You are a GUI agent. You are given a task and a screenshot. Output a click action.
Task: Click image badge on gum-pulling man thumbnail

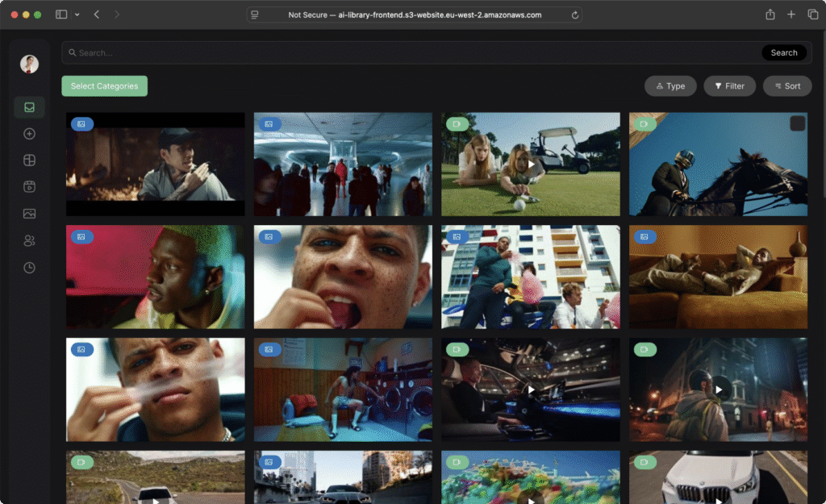click(81, 349)
